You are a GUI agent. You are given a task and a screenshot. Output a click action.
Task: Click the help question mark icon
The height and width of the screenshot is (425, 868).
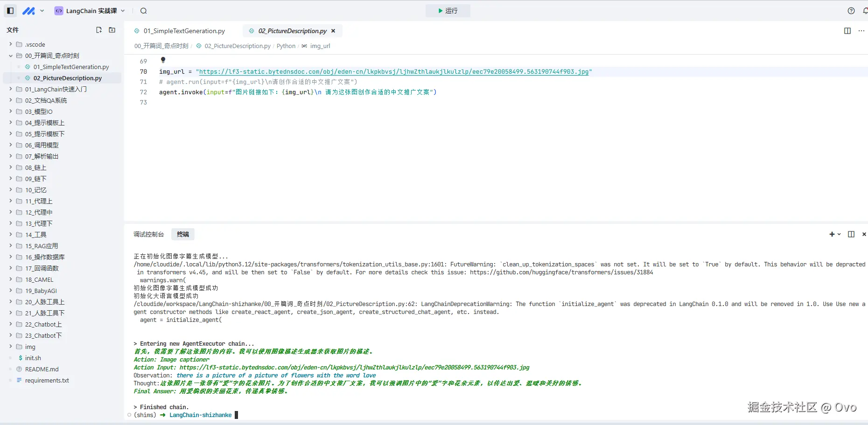tap(851, 11)
